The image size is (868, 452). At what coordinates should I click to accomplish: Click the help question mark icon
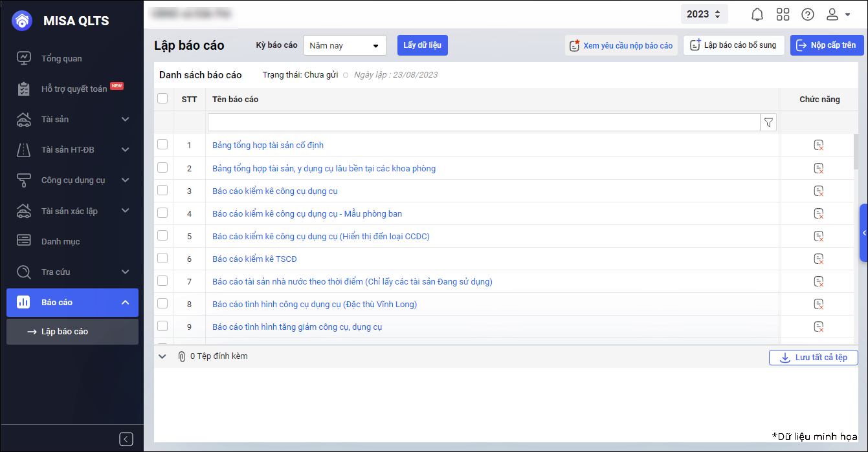tap(808, 14)
